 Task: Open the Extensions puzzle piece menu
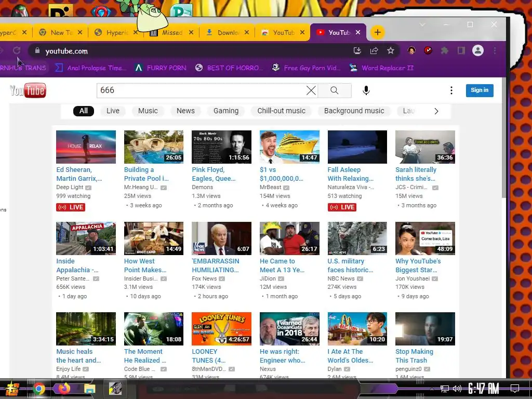(444, 50)
